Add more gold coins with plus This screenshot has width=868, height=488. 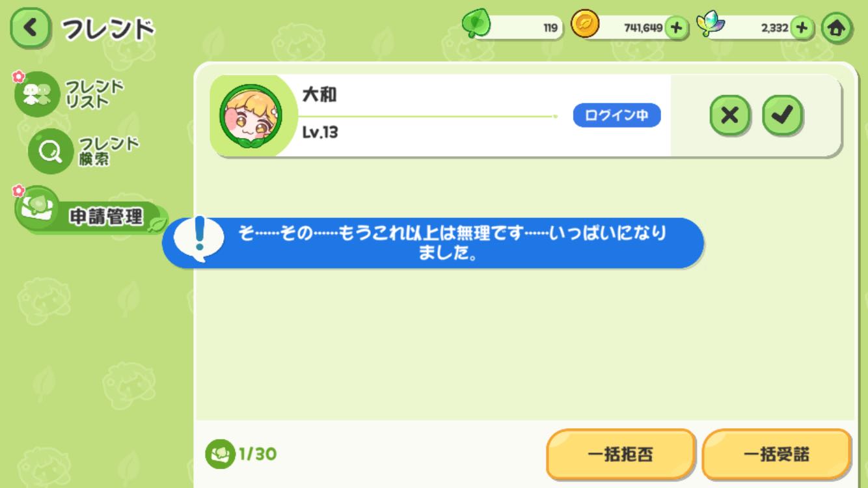[676, 27]
